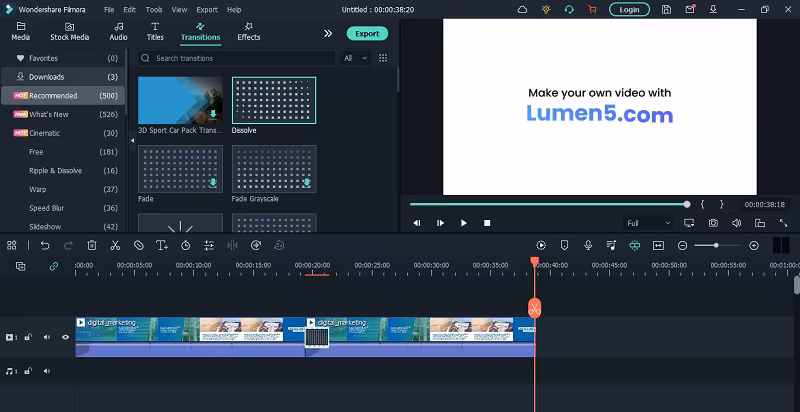800x412 pixels.
Task: Click the snapshot camera icon
Action: point(713,223)
